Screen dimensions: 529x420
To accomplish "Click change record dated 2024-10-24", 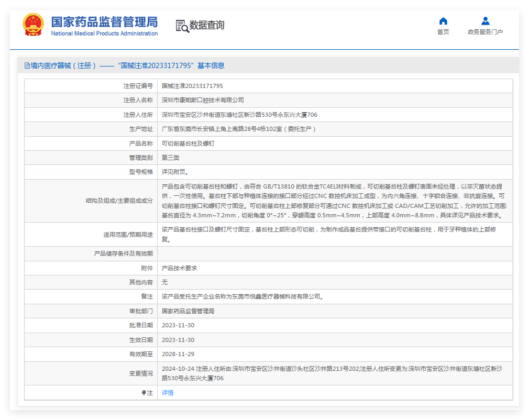I will tap(332, 373).
